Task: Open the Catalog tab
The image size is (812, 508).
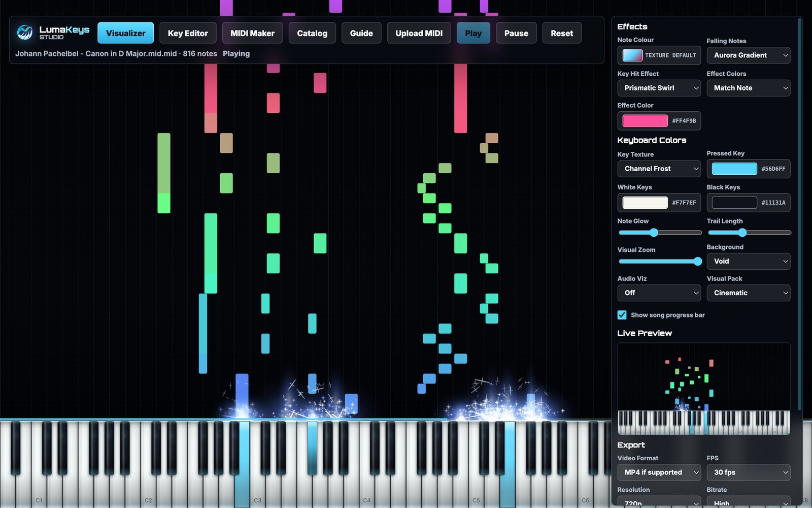Action: [x=312, y=33]
